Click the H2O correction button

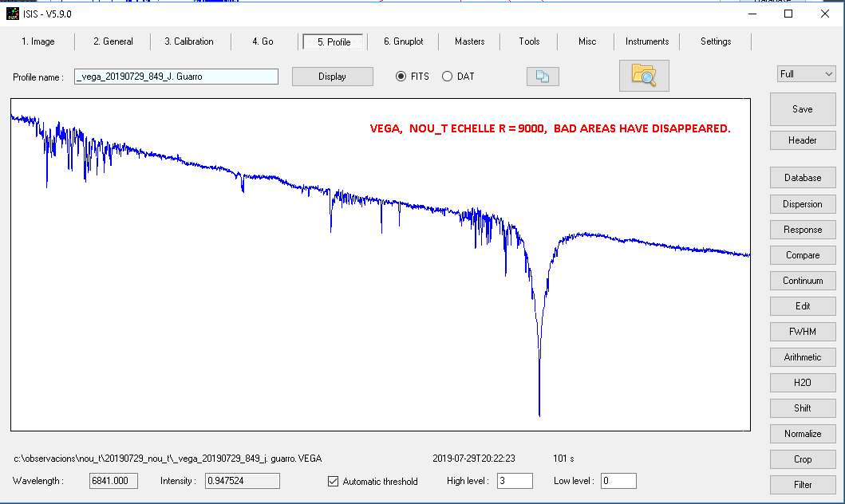(802, 383)
